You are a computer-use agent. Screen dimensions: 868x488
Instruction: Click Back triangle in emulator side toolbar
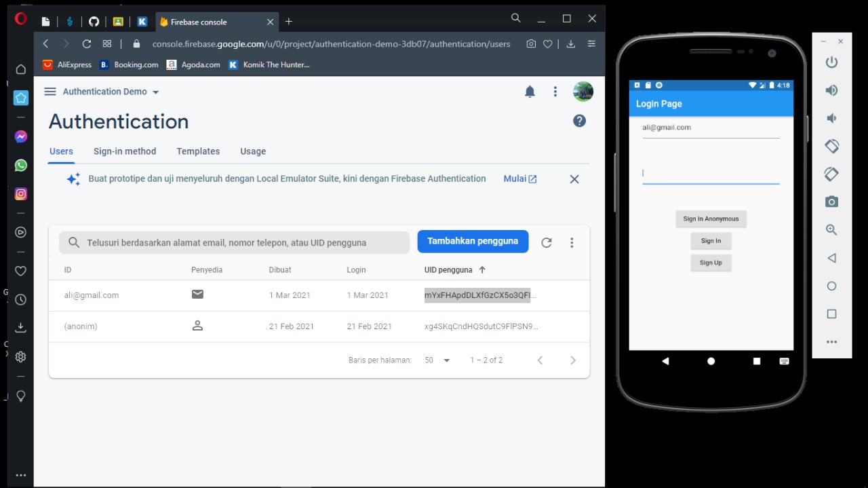(x=831, y=258)
